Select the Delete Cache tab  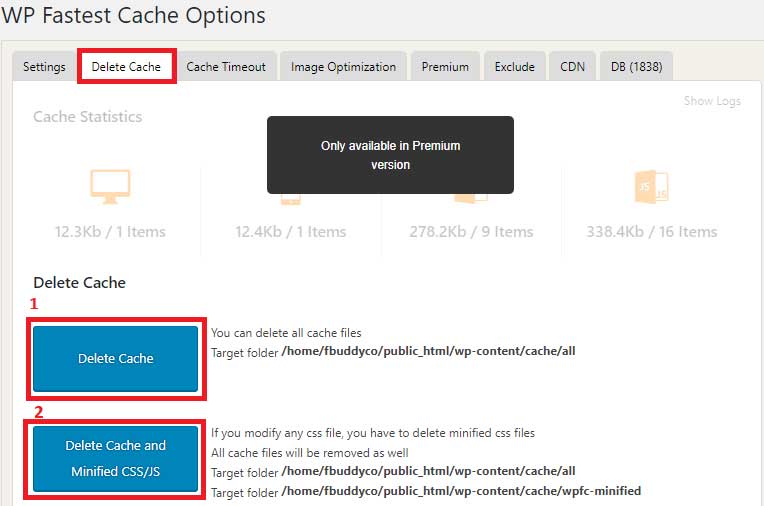click(126, 67)
